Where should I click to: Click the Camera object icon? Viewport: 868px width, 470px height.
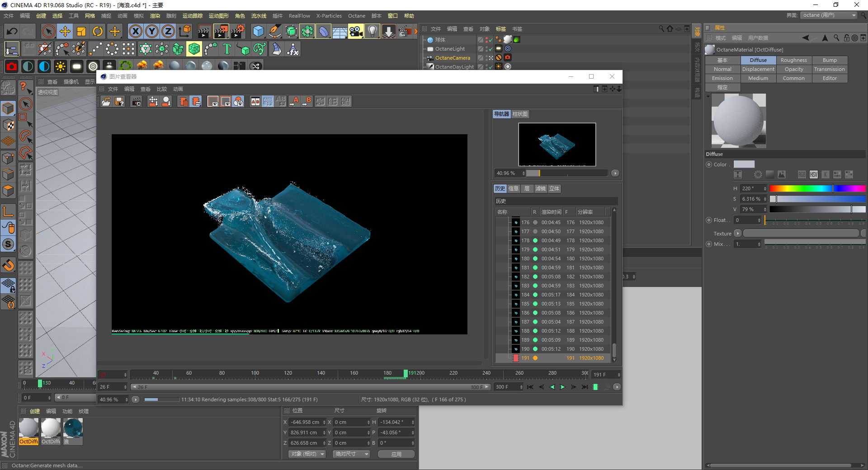pyautogui.click(x=356, y=31)
